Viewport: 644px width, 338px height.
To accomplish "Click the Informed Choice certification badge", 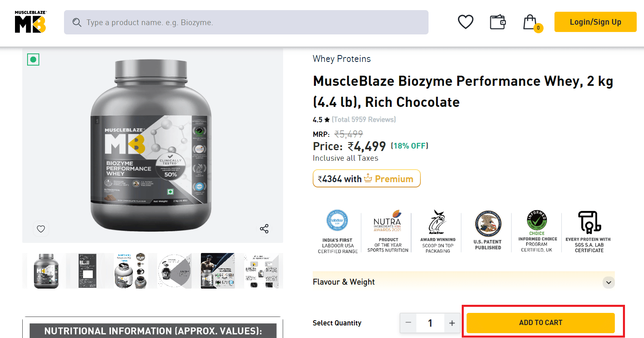I will click(537, 232).
